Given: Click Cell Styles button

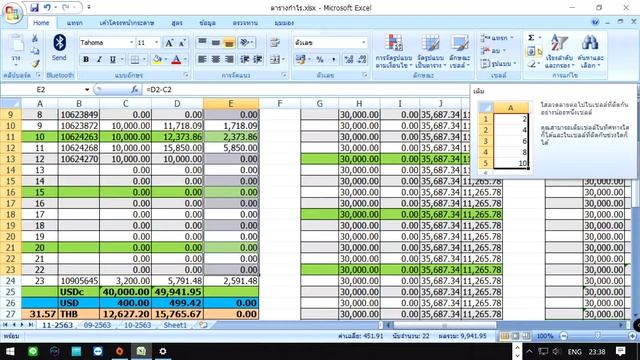Looking at the screenshot, I should point(460,51).
